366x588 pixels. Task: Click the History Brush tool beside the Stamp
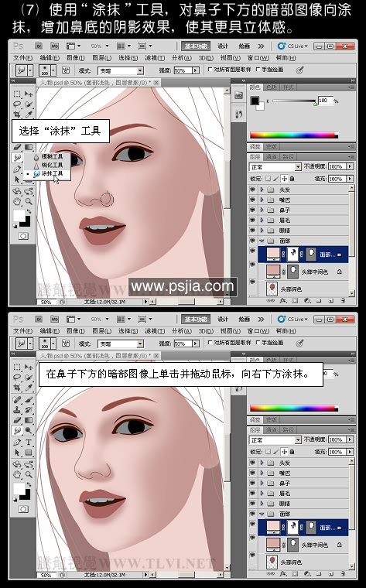(x=29, y=410)
